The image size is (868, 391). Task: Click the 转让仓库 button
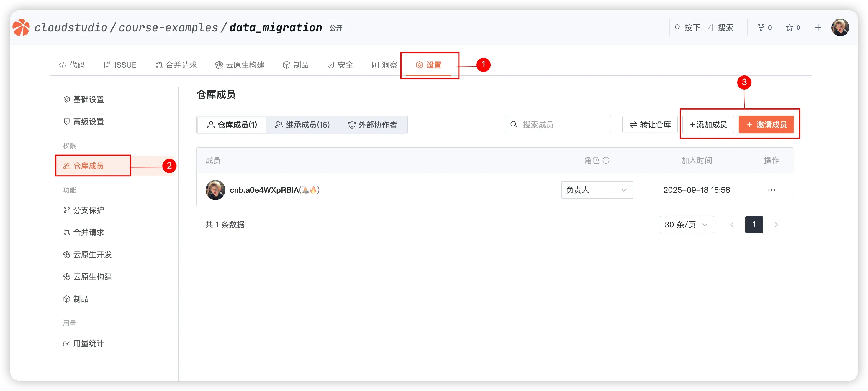(650, 125)
